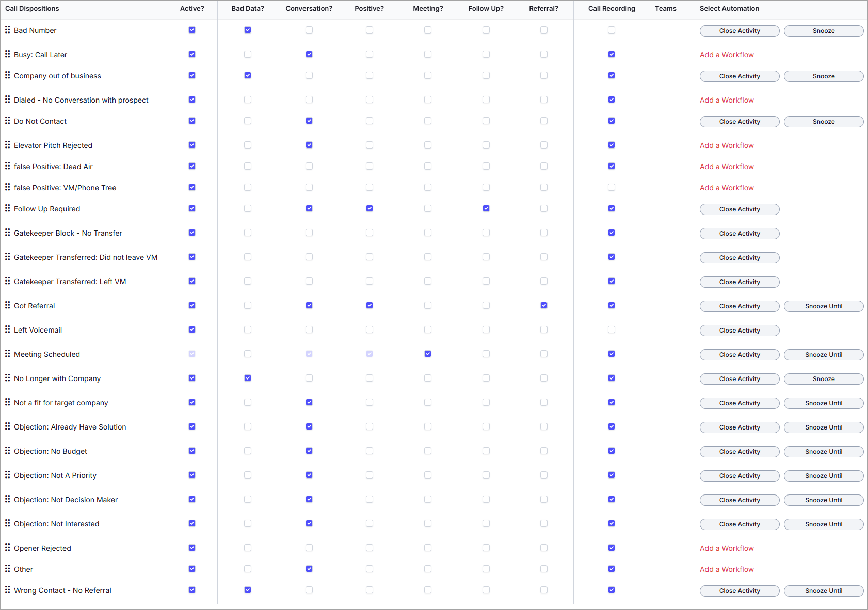Click Snooze Until for Got Referral
The image size is (868, 610).
pos(824,306)
